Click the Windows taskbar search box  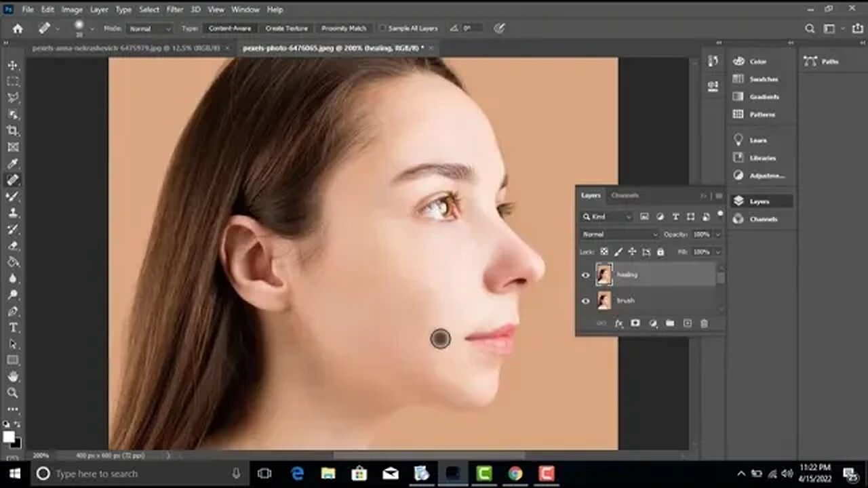point(139,474)
